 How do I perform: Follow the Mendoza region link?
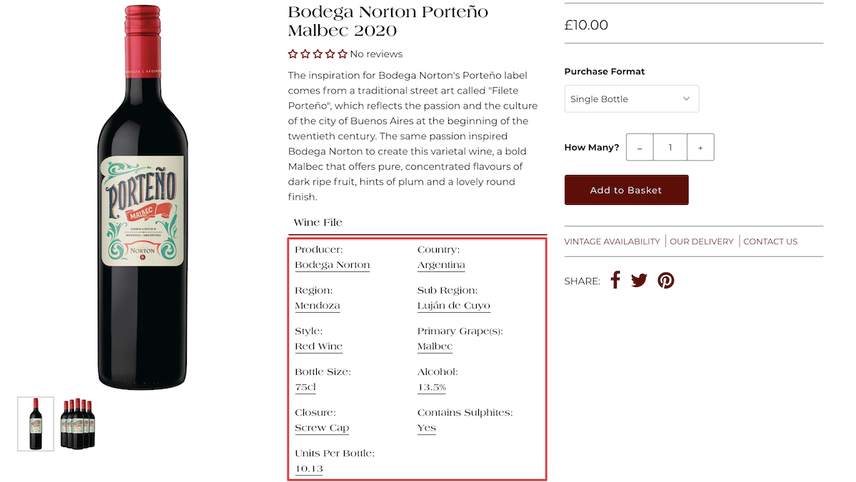(317, 306)
